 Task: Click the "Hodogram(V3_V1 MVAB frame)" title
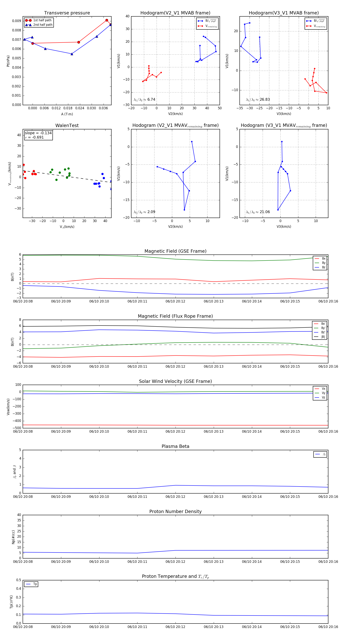[x=284, y=13]
